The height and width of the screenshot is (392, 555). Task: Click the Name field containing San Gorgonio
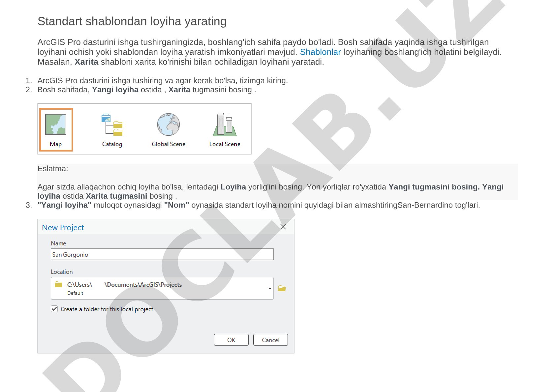coord(162,254)
